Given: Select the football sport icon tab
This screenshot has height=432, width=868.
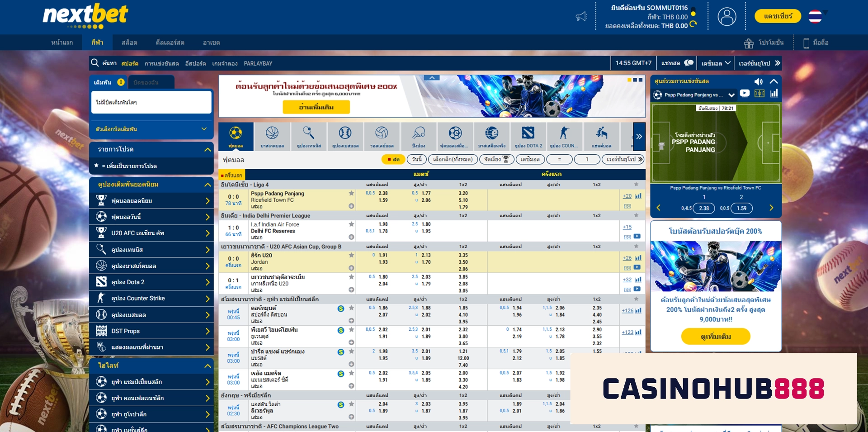Looking at the screenshot, I should pos(236,136).
